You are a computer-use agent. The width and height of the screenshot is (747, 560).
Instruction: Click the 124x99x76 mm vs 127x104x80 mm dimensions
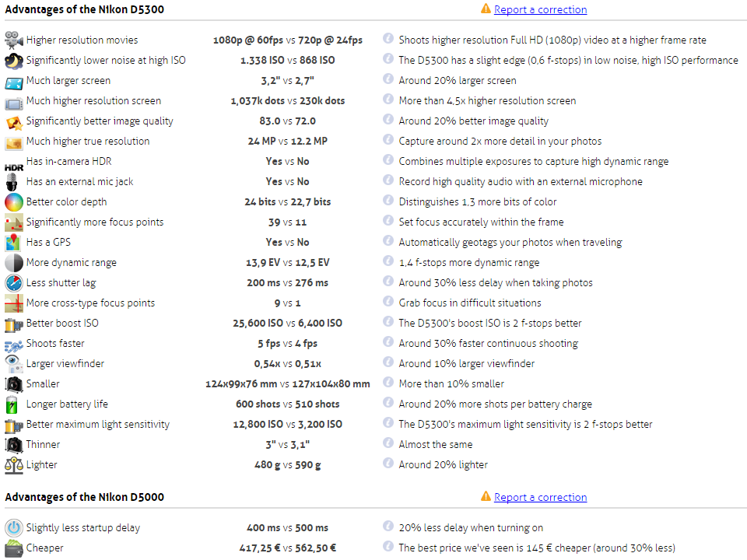pos(288,383)
